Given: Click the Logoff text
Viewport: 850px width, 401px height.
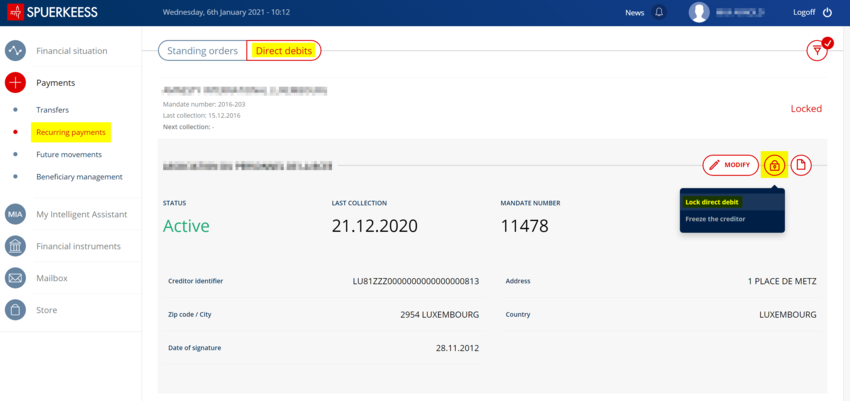Looking at the screenshot, I should coord(804,12).
